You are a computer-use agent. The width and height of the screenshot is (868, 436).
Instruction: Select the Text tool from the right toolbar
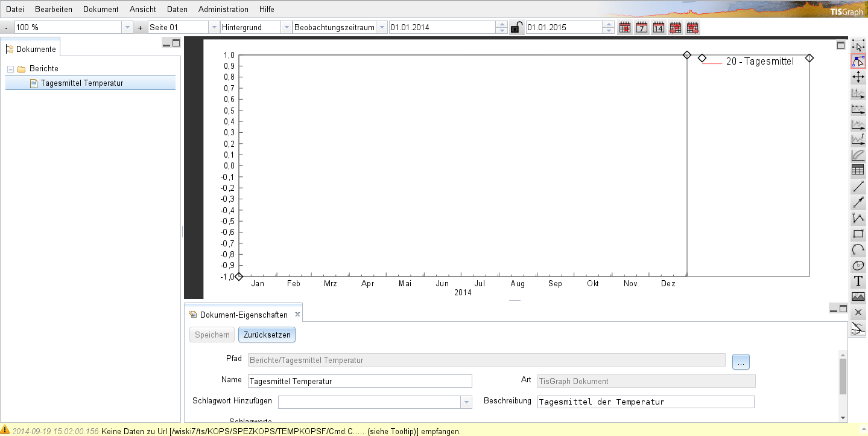(858, 280)
